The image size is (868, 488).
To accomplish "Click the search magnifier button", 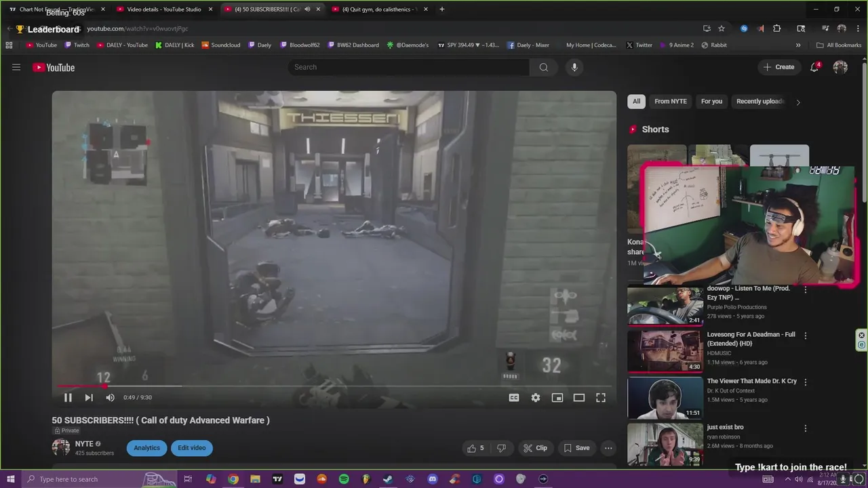I will click(543, 67).
